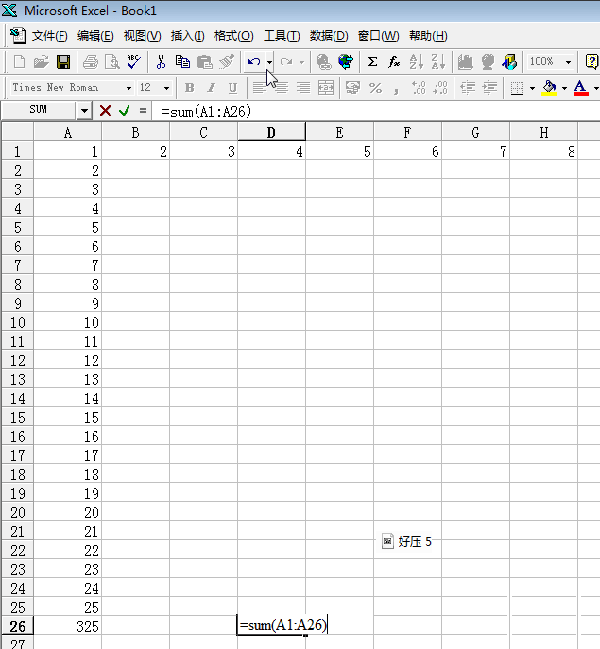The height and width of the screenshot is (649, 600).
Task: Open the 数据(D) menu
Action: coord(329,36)
